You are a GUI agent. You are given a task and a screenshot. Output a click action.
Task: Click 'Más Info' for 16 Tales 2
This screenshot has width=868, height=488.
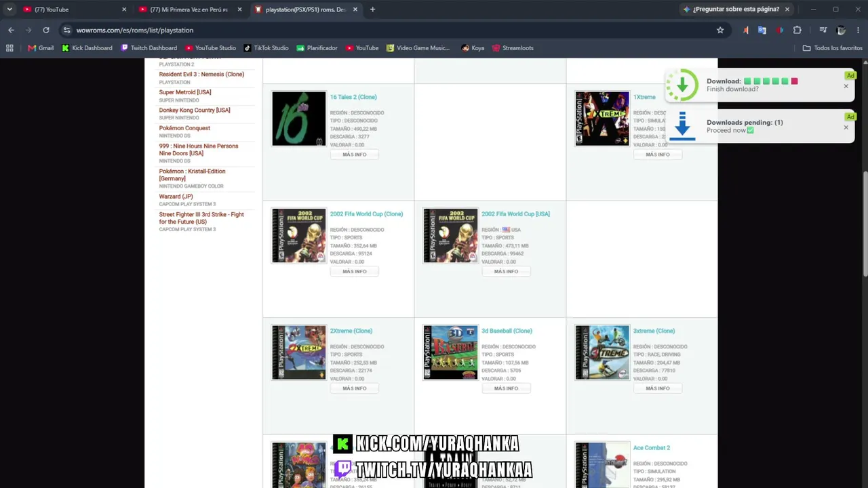(355, 155)
